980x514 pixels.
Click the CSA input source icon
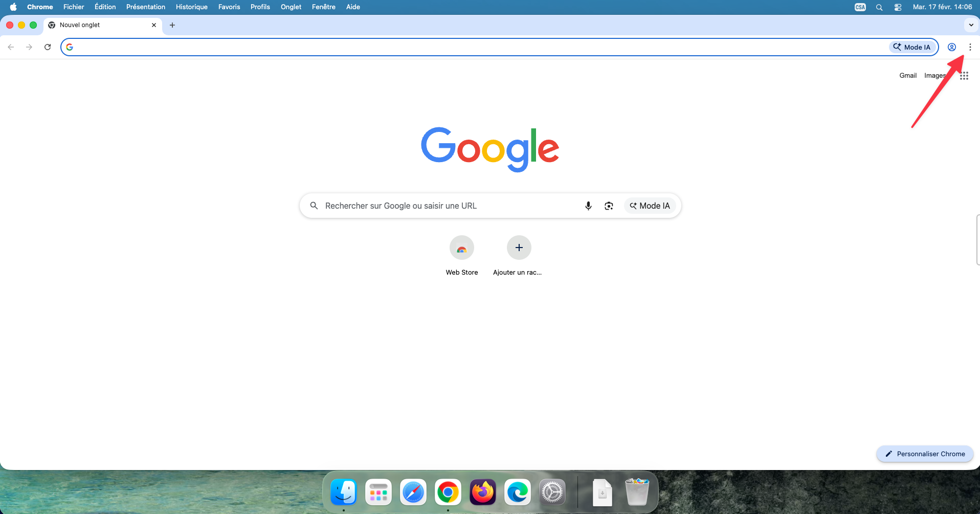860,7
